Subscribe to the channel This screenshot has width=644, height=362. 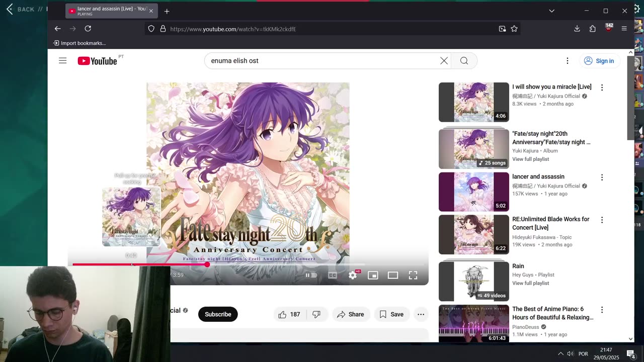[x=218, y=314]
